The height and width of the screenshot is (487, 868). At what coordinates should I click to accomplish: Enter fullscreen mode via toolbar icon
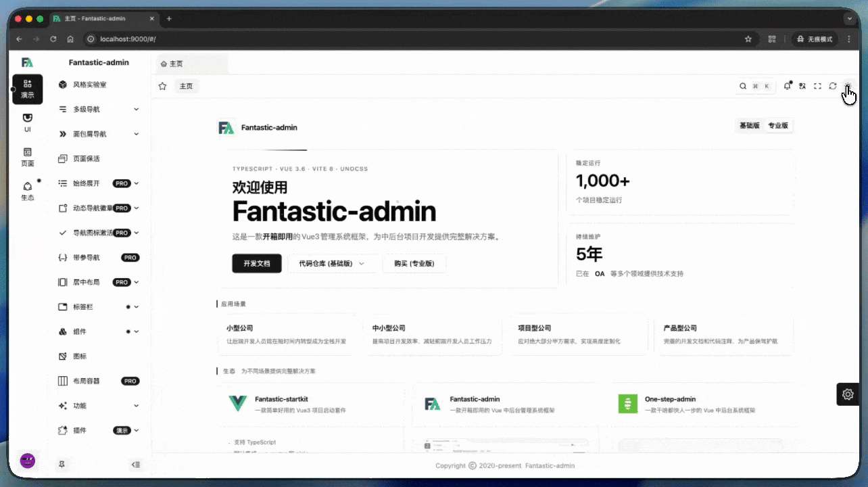tap(817, 86)
